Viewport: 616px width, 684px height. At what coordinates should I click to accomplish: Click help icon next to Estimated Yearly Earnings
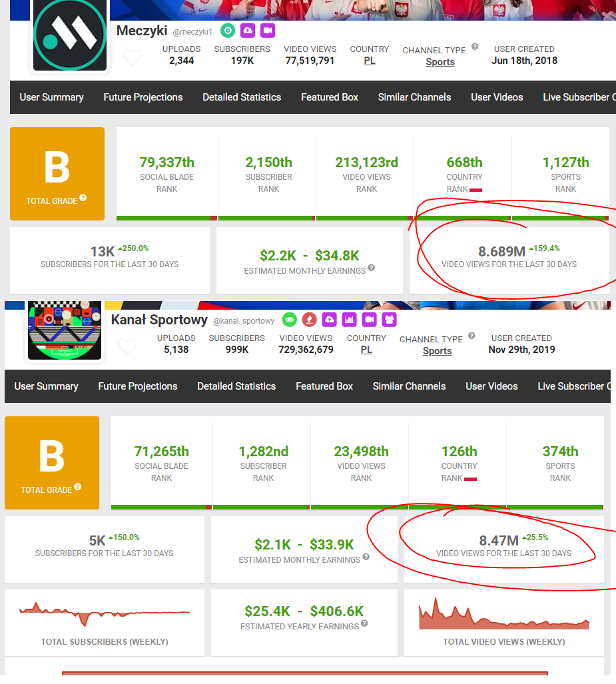[365, 623]
